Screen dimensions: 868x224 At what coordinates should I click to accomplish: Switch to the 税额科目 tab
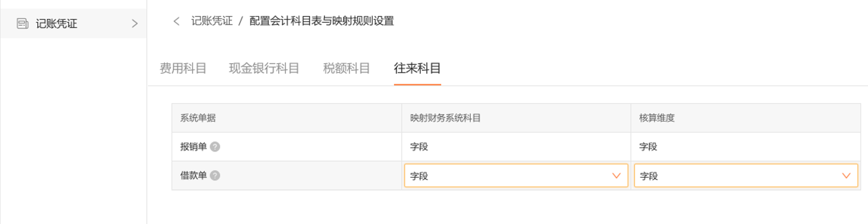click(346, 69)
